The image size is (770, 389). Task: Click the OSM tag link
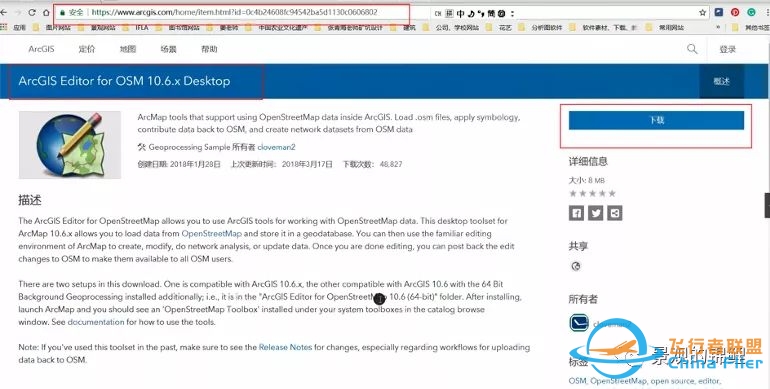[x=578, y=381]
